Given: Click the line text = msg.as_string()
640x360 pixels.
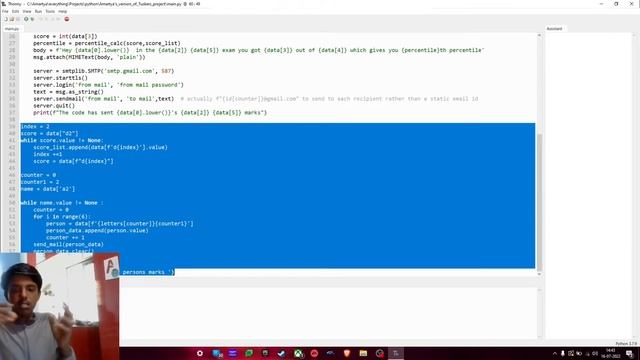Looking at the screenshot, I should (68, 92).
